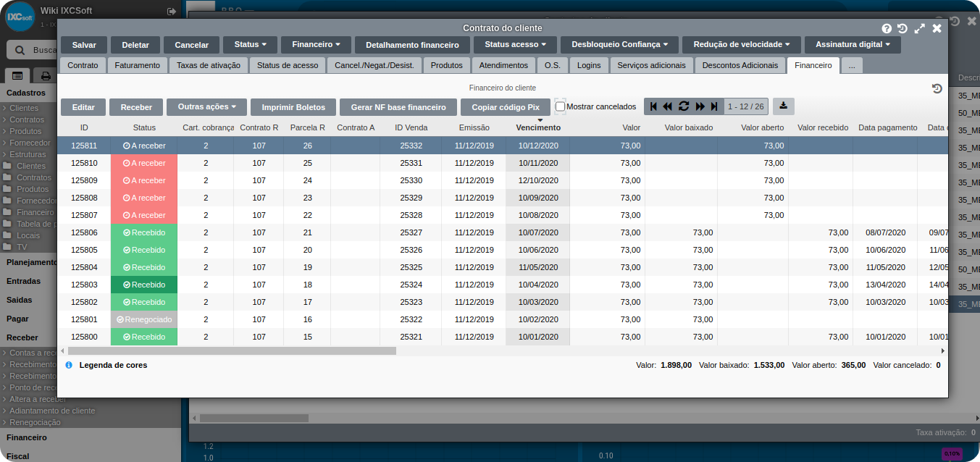The height and width of the screenshot is (462, 980).
Task: Sort the grid by the Status column header
Action: (x=144, y=127)
